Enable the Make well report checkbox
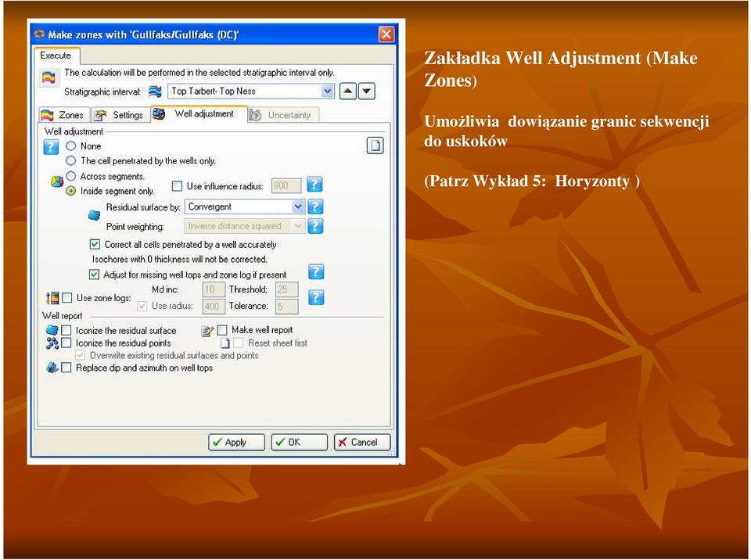Image resolution: width=751 pixels, height=560 pixels. point(222,330)
